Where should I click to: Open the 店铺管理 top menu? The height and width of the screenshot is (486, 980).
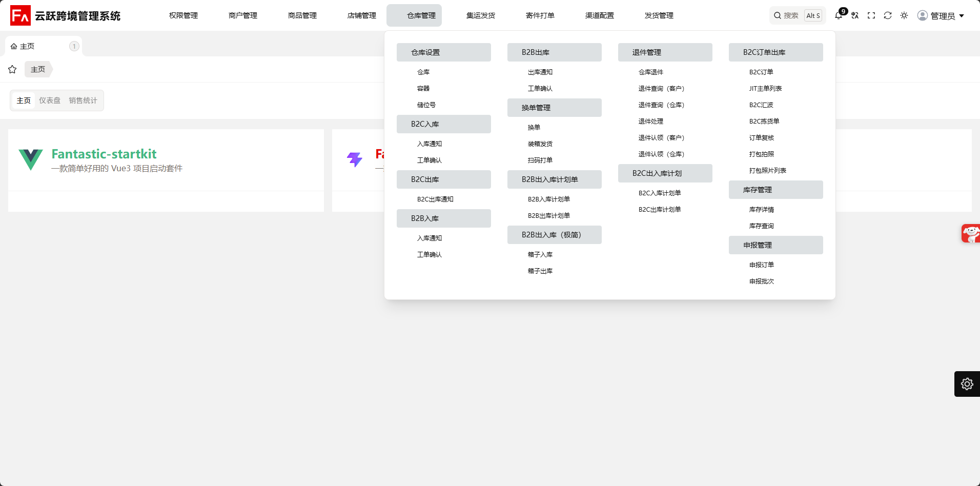click(x=362, y=15)
